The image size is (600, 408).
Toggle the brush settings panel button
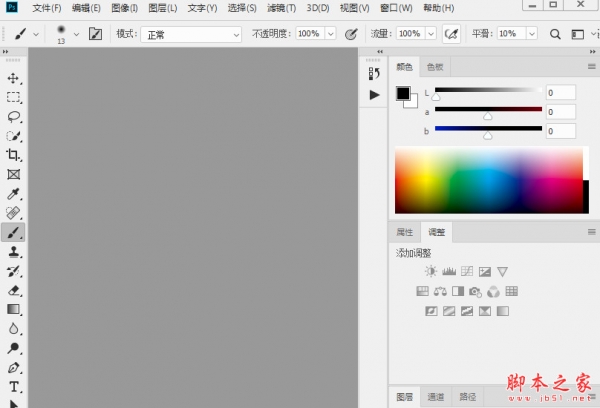point(96,34)
